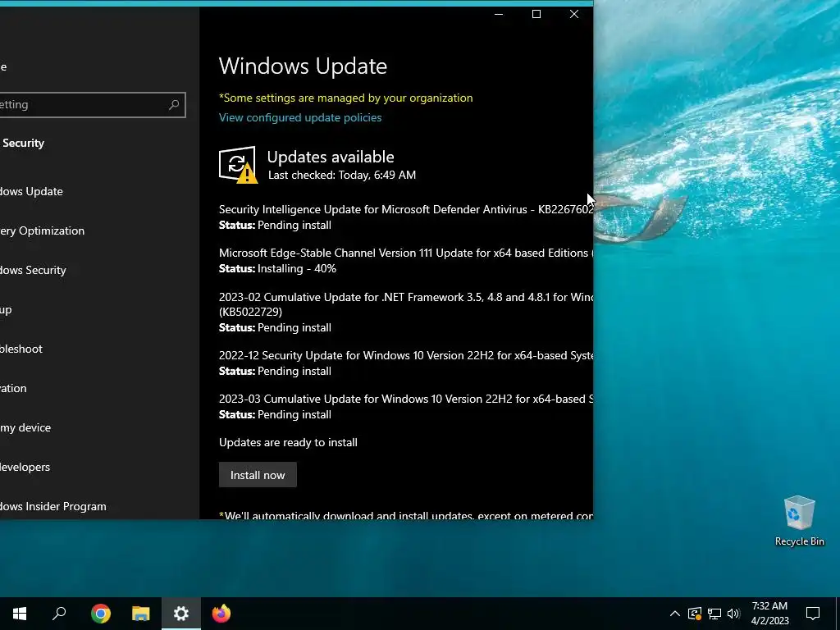Image resolution: width=840 pixels, height=630 pixels.
Task: Launch Google Chrome from taskbar
Action: 101,614
